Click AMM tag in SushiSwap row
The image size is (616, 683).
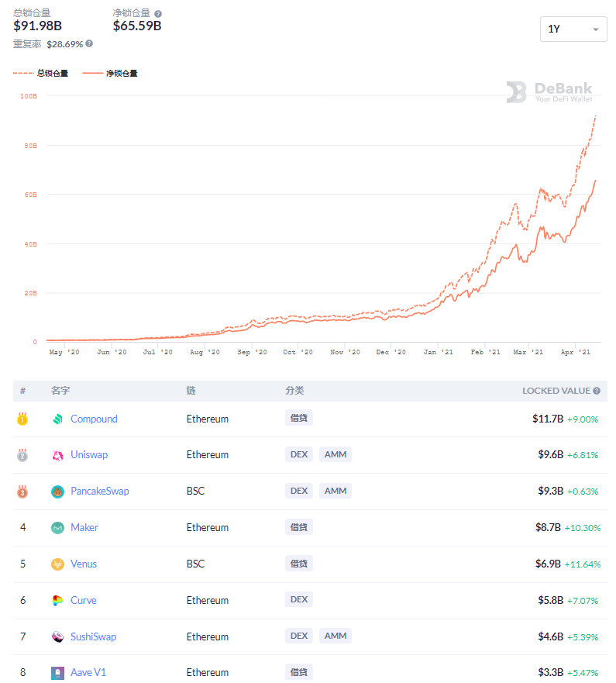point(336,636)
